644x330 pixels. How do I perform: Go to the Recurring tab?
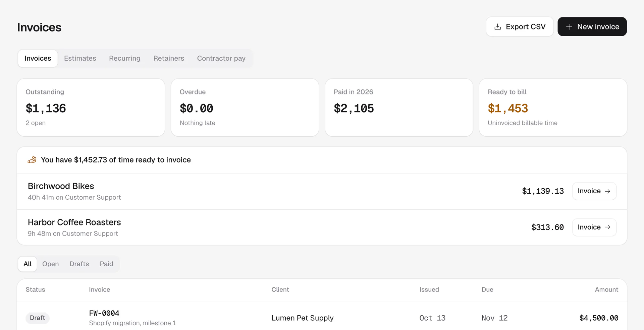(125, 59)
